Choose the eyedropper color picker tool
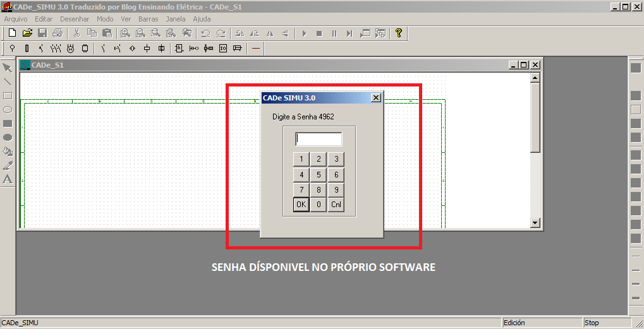This screenshot has height=329, width=644. pos(8,165)
